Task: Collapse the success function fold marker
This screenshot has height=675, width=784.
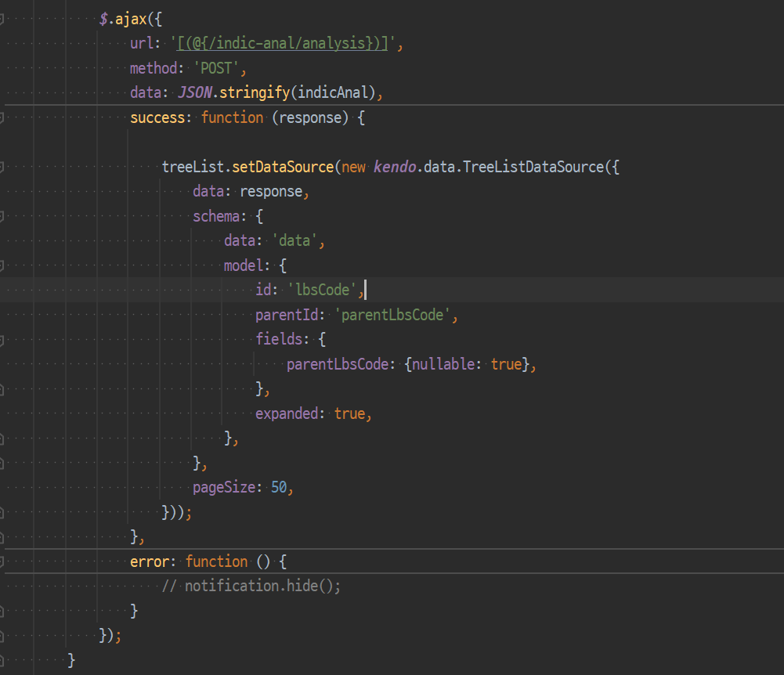Action: (x=2, y=118)
